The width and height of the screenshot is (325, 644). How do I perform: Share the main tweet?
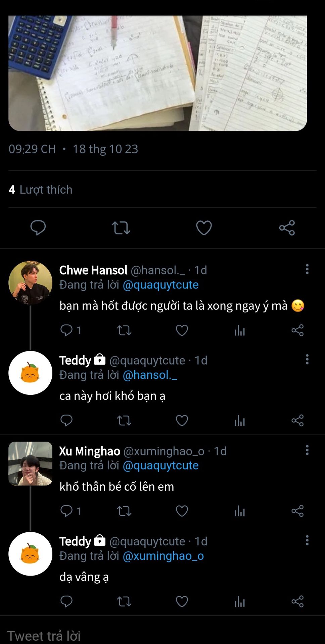pyautogui.click(x=287, y=228)
